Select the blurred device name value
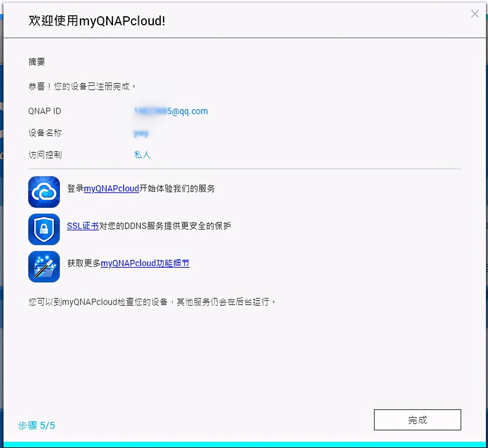This screenshot has width=488, height=448. (x=141, y=133)
